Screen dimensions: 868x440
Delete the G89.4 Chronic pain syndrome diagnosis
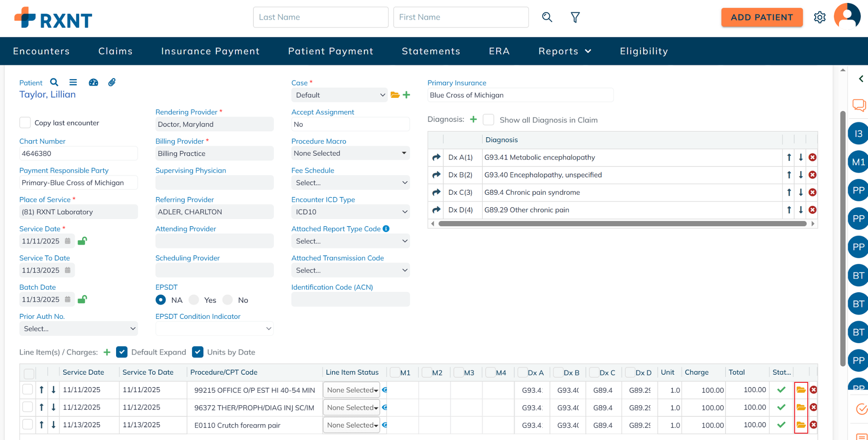tap(812, 192)
